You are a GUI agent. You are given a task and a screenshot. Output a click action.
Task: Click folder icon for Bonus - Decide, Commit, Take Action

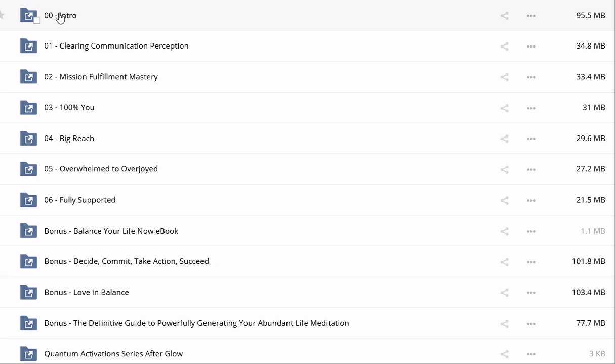(x=28, y=261)
